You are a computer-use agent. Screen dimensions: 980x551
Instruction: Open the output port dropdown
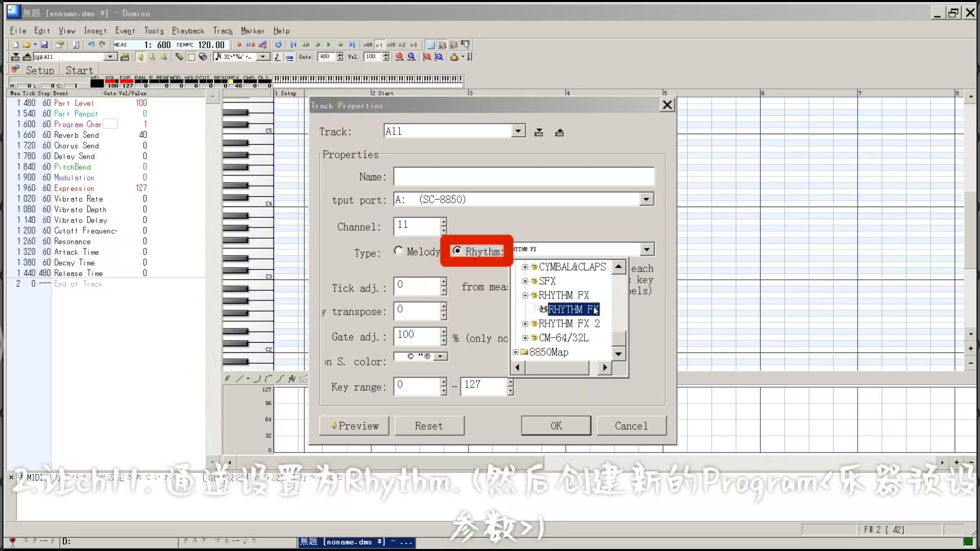click(x=647, y=199)
